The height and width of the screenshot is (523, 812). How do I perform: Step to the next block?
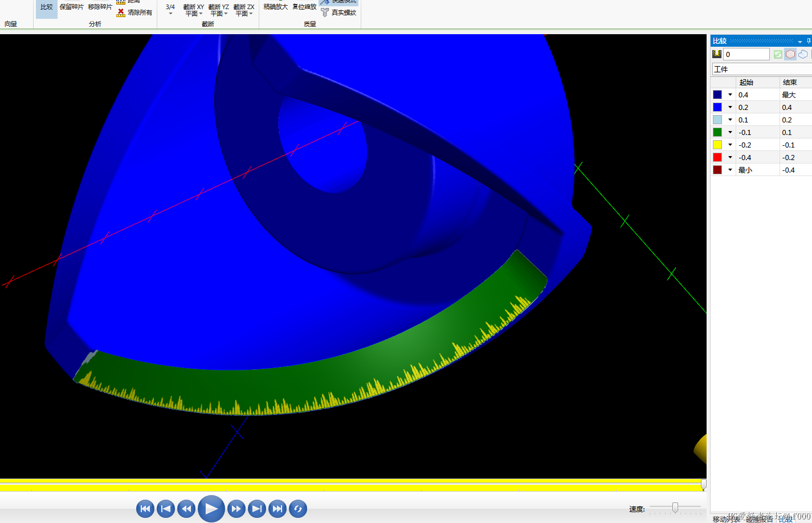[257, 509]
